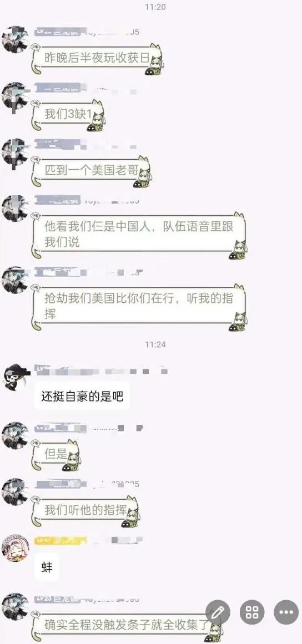Tap the 11:24 timestamp divider
The height and width of the screenshot is (644, 302).
coord(155,344)
